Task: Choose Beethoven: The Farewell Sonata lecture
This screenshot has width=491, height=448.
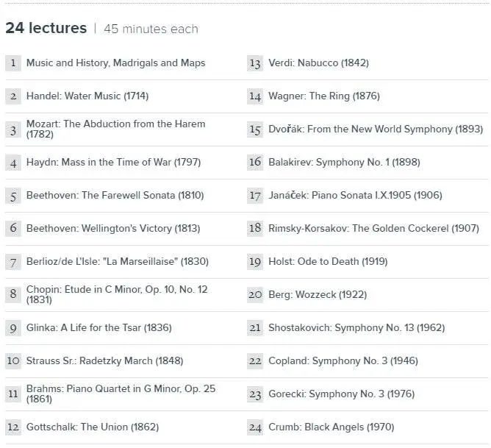Action: [115, 196]
